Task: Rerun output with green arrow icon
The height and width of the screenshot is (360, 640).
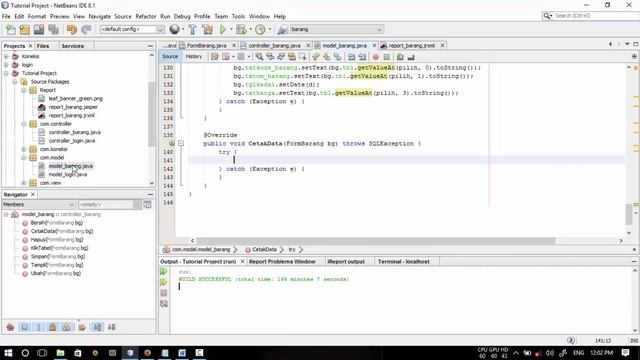Action: 164,272
